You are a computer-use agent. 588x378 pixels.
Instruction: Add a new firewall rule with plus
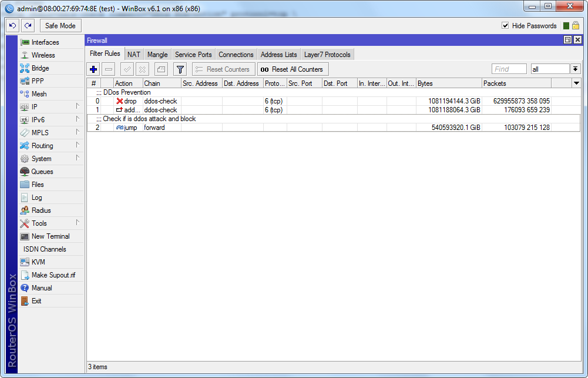(x=94, y=69)
